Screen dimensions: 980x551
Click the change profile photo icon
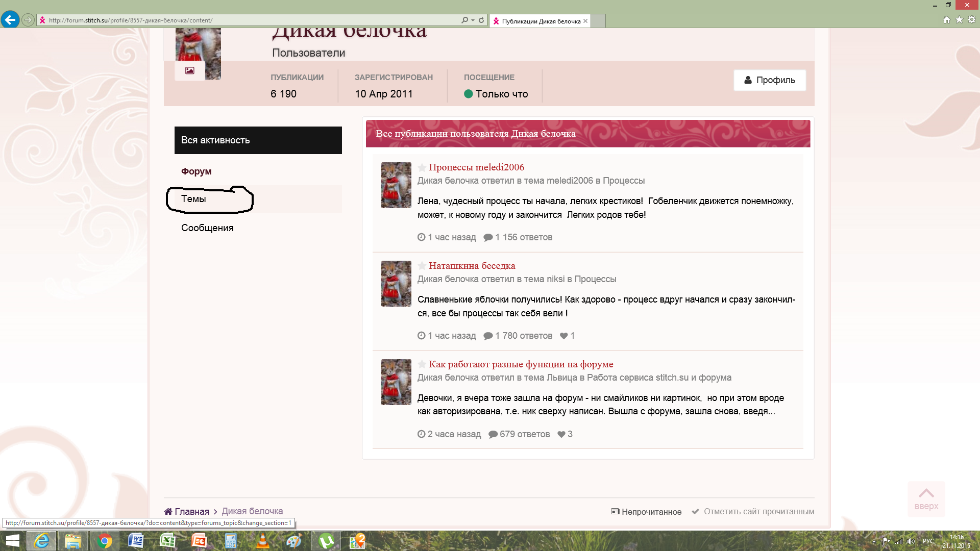coord(190,70)
